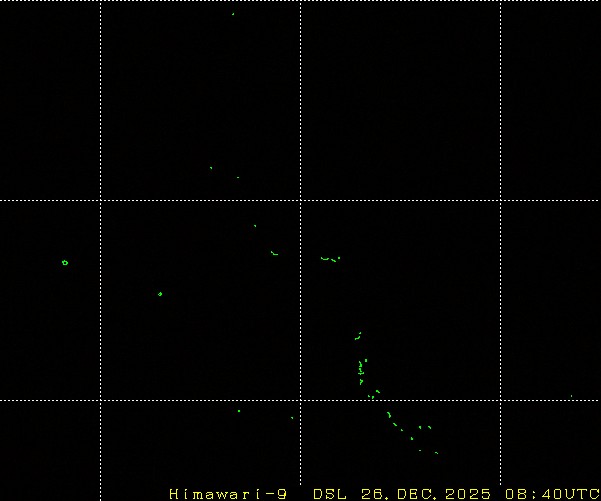Image resolution: width=601 pixels, height=501 pixels.
Task: Click the lower-right grid line intersection
Action: (x=501, y=400)
